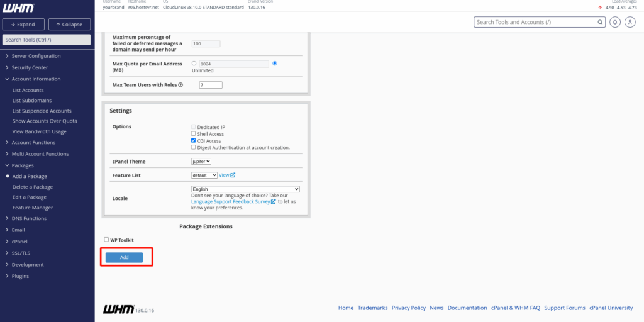Open the Locale language dropdown
Image resolution: width=644 pixels, height=322 pixels.
pos(245,189)
